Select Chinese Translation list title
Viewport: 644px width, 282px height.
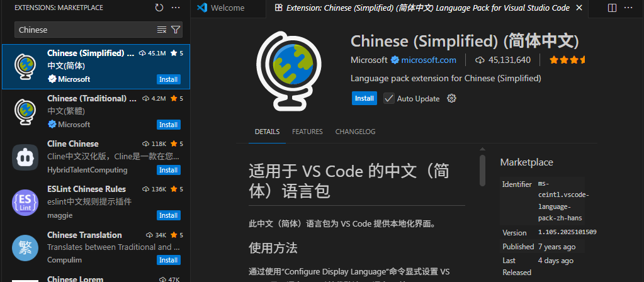pyautogui.click(x=84, y=235)
